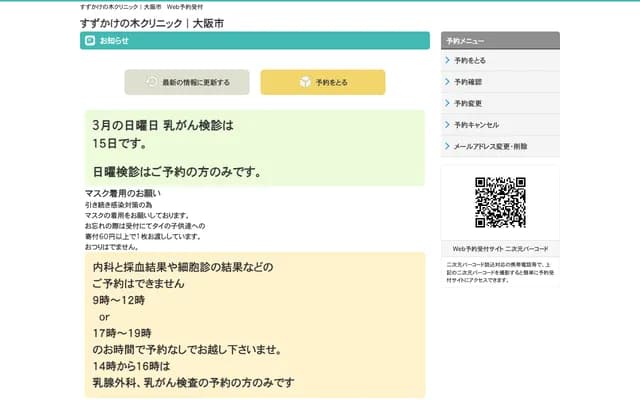Click the arrow icon beside 予約確認
Viewport: 640px width, 400px height.
(x=446, y=82)
